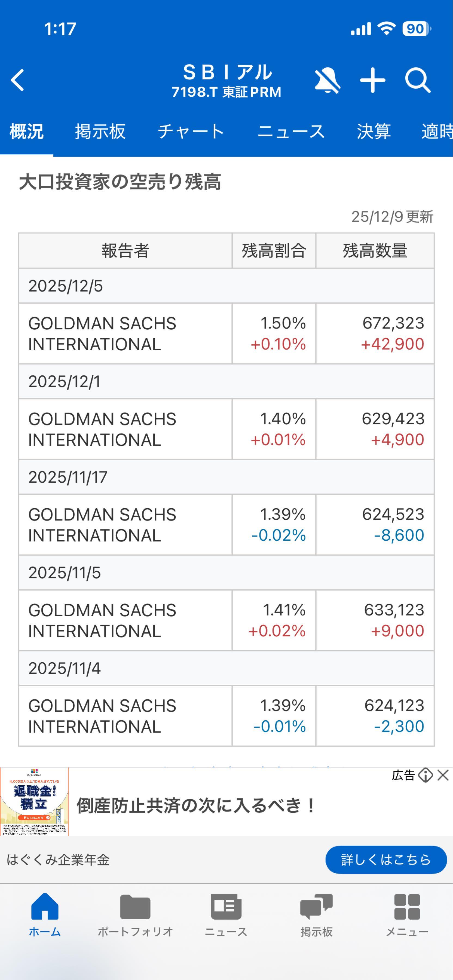The height and width of the screenshot is (980, 453).
Task: Tap the ad info icon
Action: tap(425, 775)
